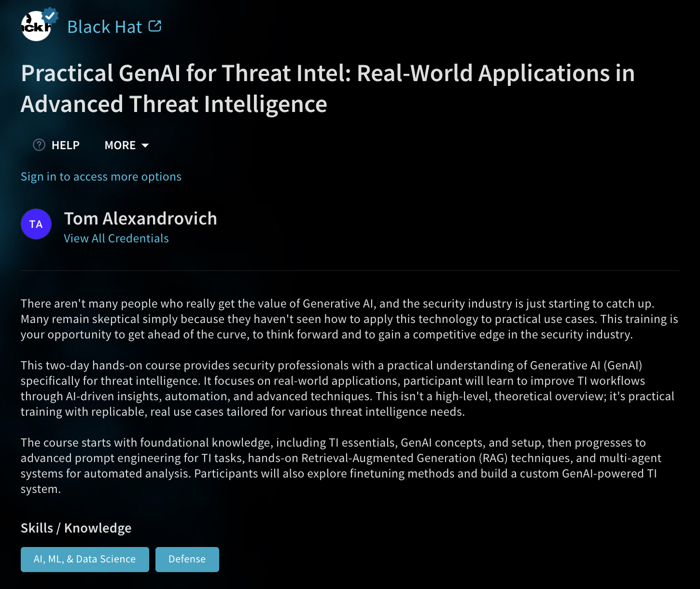
Task: Select the Defense skill tag
Action: pos(187,560)
